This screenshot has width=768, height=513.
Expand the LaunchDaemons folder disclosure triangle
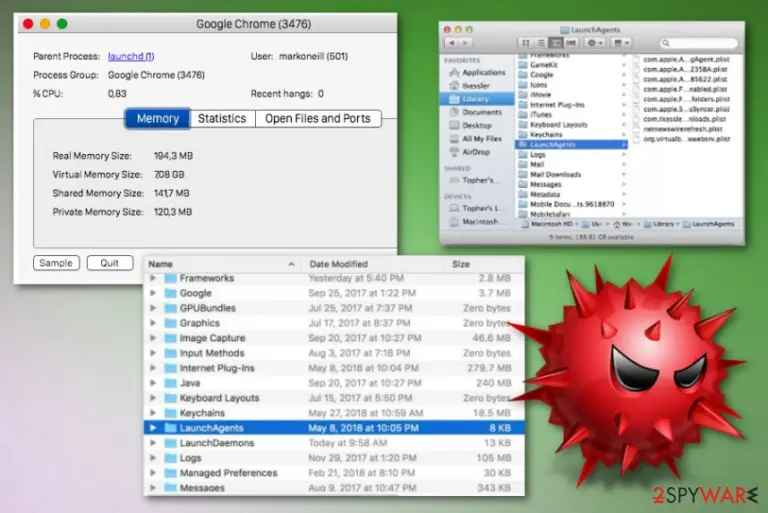click(153, 443)
